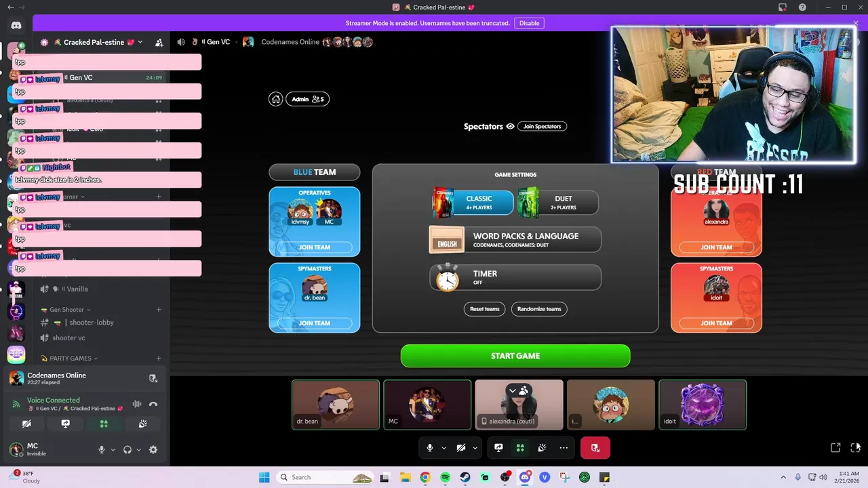Select Classic 4+ players game mode
Image resolution: width=868 pixels, height=488 pixels.
click(x=473, y=203)
